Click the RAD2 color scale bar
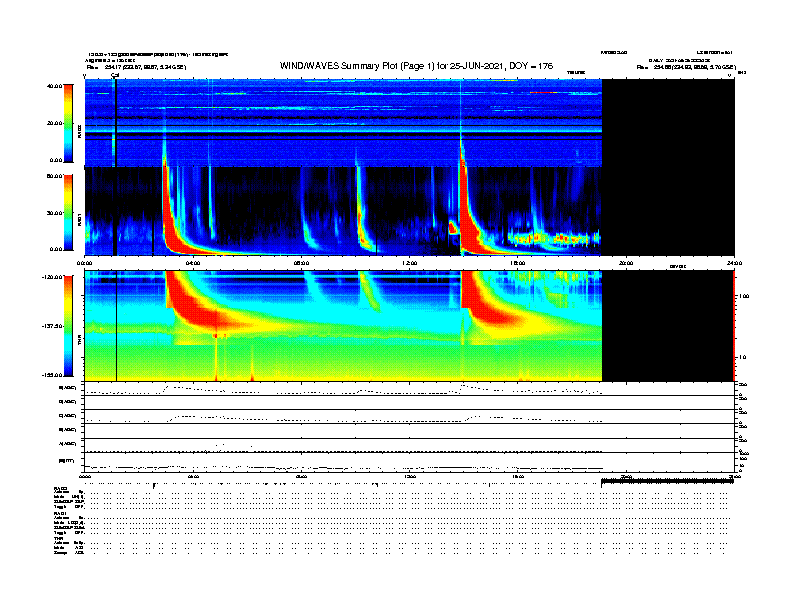Viewport: 792px width, 612px height. [x=68, y=122]
